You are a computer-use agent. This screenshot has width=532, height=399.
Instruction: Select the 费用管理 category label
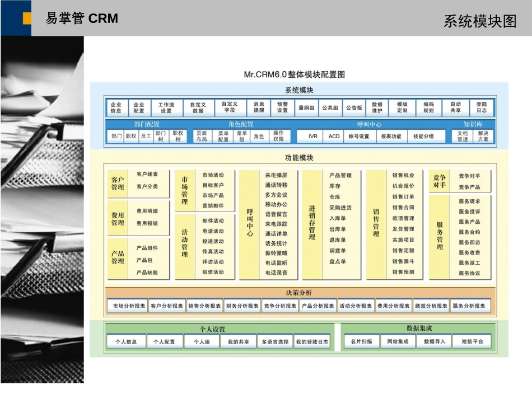[x=118, y=219]
